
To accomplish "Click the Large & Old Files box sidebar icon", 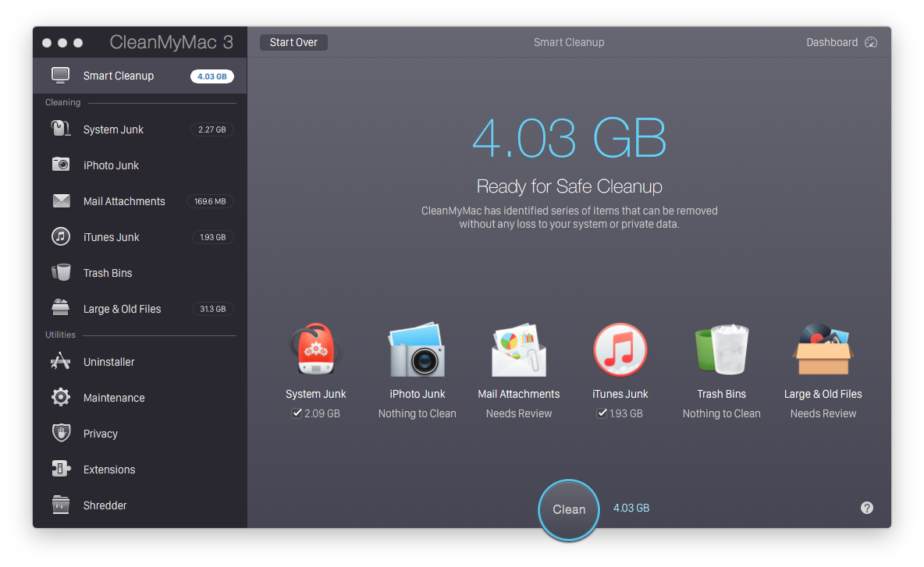I will [x=60, y=307].
